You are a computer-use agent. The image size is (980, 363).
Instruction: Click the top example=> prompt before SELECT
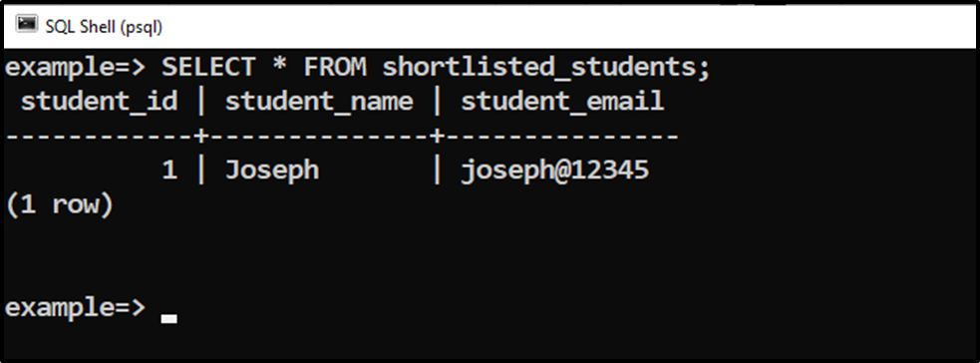pyautogui.click(x=75, y=68)
